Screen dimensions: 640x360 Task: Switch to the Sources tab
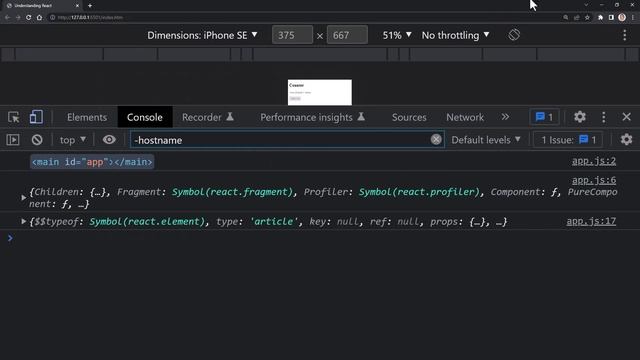[x=409, y=117]
